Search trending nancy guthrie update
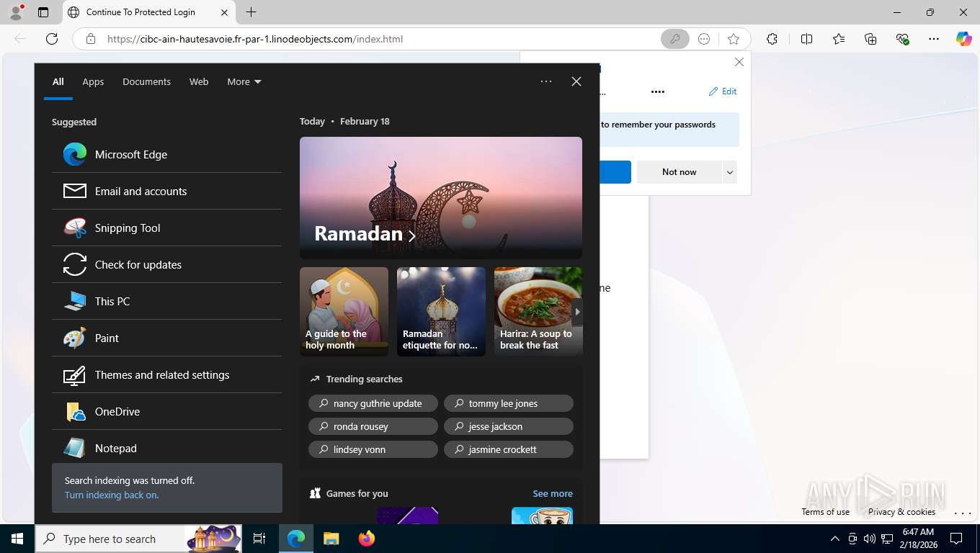Viewport: 980px width, 553px height. (x=373, y=403)
